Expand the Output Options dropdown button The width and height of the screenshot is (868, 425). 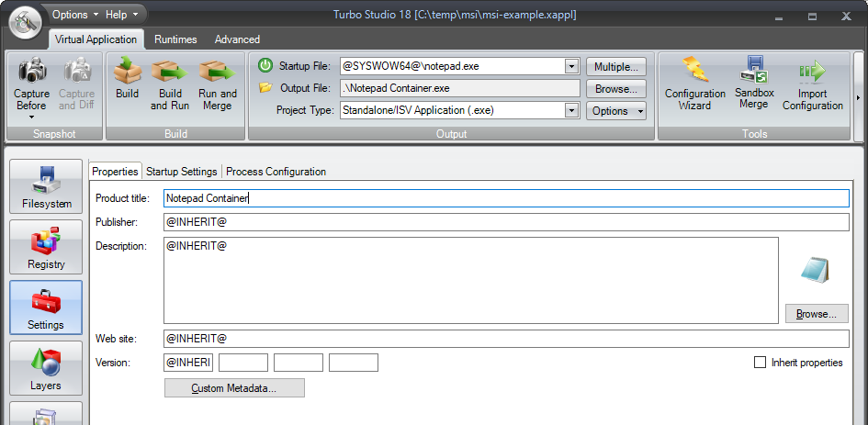point(616,111)
